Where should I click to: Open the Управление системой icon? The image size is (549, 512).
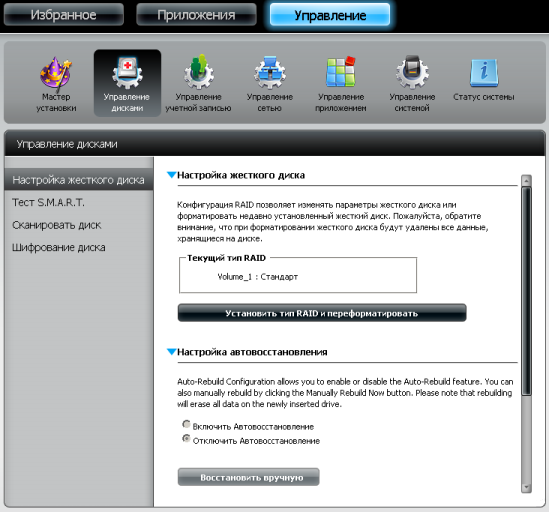point(412,72)
